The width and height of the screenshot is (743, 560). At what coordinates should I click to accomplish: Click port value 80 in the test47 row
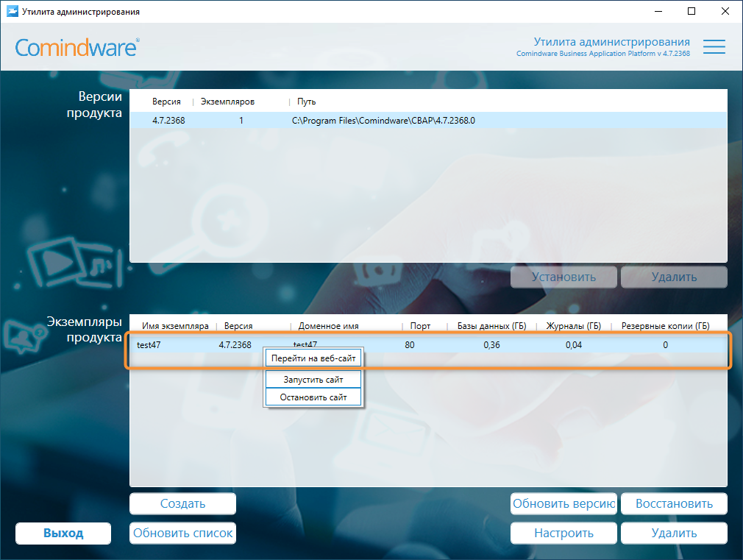point(410,344)
